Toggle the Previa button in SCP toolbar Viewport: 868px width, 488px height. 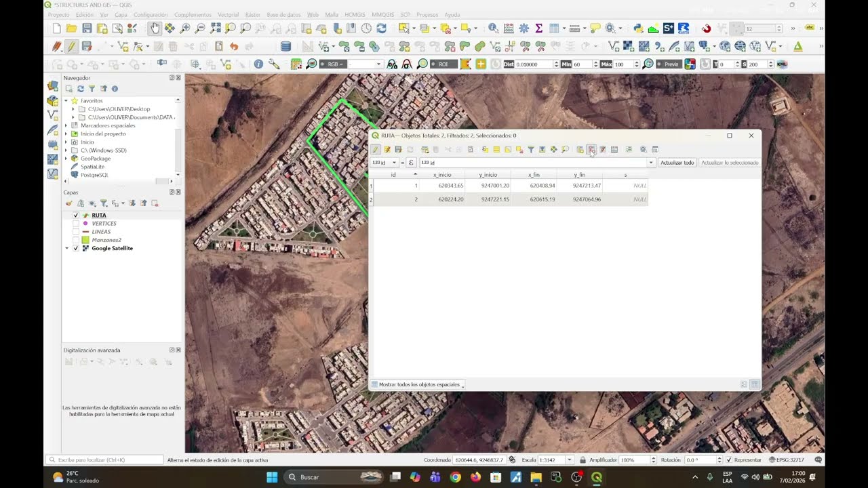(669, 64)
